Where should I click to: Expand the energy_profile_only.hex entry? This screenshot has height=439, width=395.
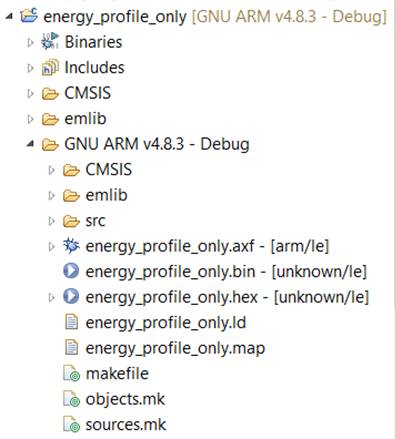(x=51, y=297)
